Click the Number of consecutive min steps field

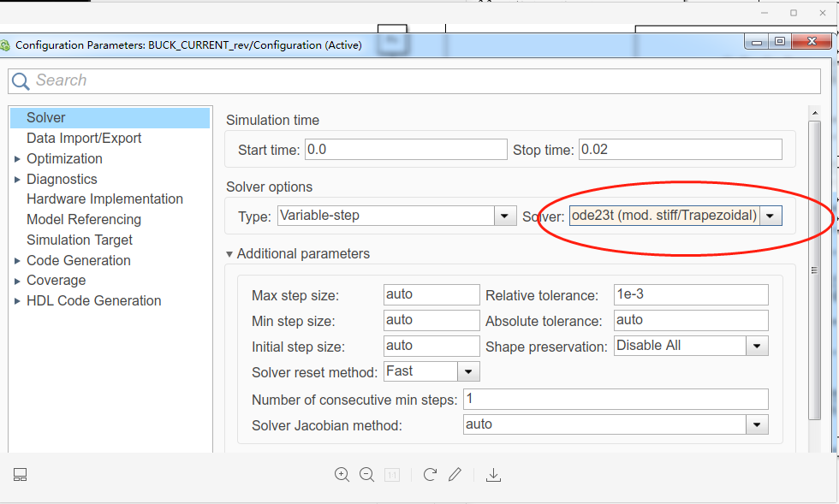point(616,399)
